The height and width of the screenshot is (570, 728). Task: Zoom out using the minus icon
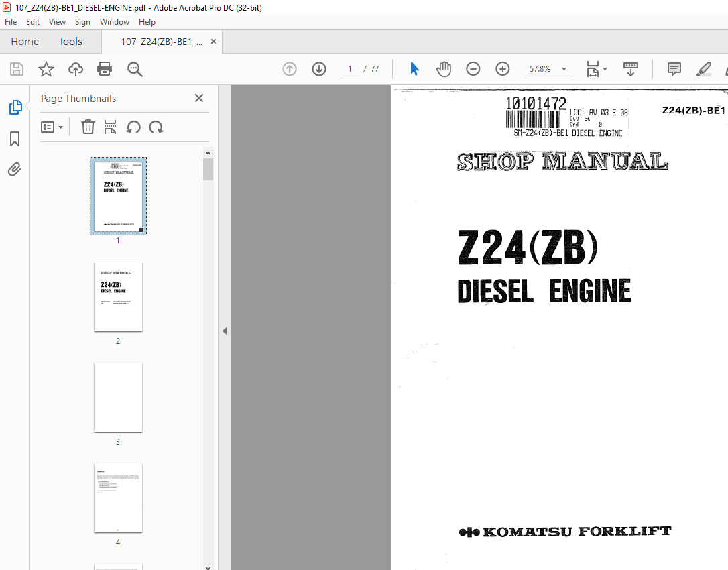pos(473,68)
